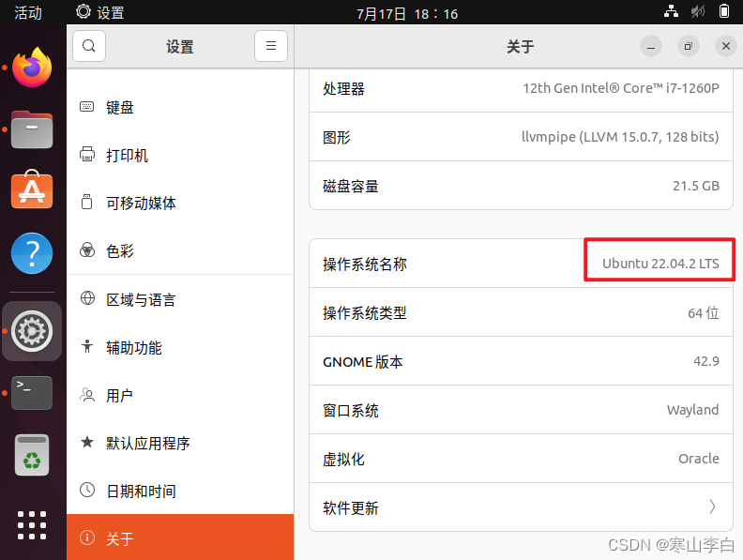The image size is (743, 560).
Task: Click 活动 in the top bar
Action: click(28, 12)
